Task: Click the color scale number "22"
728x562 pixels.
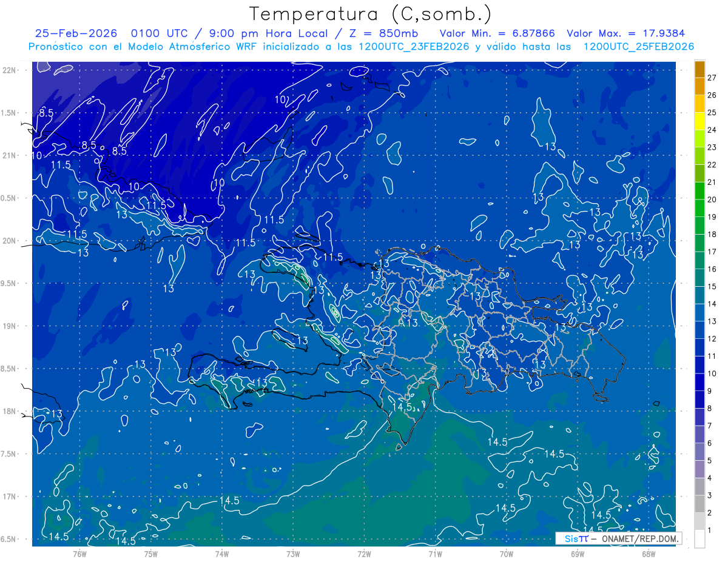Action: pyautogui.click(x=712, y=165)
